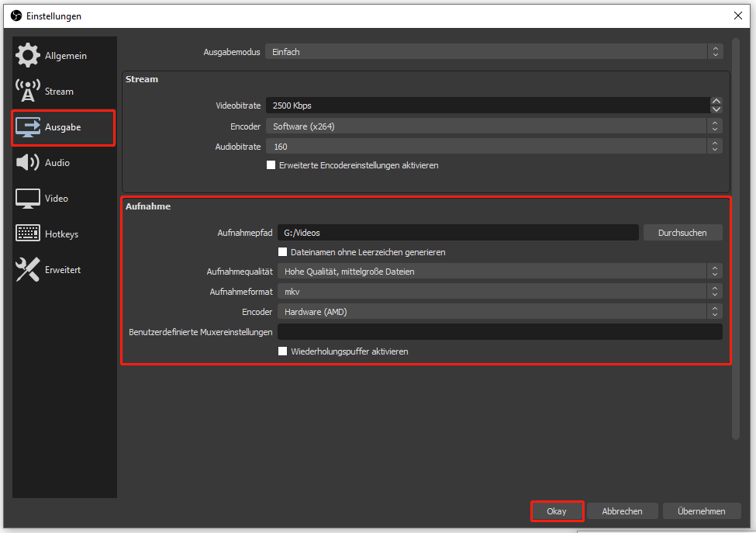Close the Einstellungen window

[737, 16]
